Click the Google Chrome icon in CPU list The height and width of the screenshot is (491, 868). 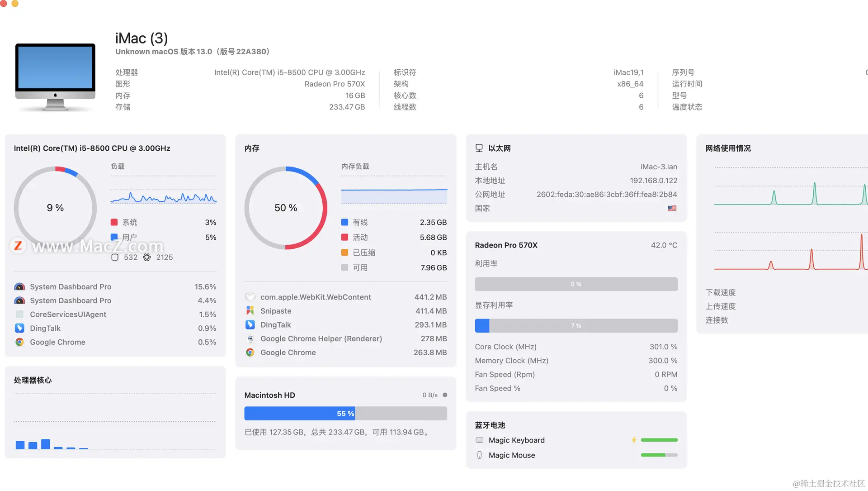(19, 342)
